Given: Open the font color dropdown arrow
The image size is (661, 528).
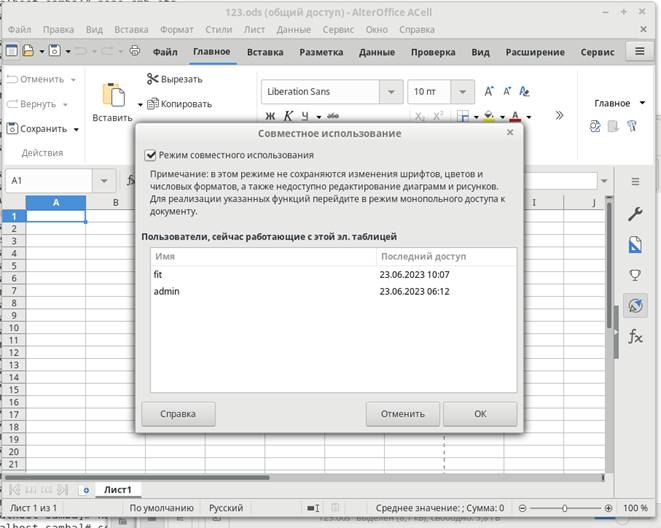Looking at the screenshot, I should pos(529,117).
